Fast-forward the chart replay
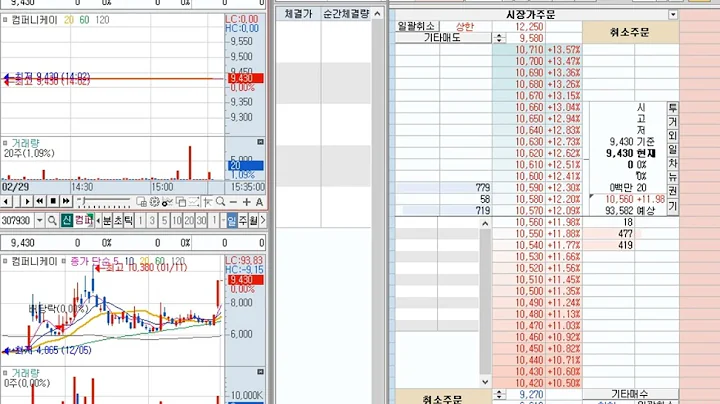This screenshot has height=404, width=720. (66, 202)
